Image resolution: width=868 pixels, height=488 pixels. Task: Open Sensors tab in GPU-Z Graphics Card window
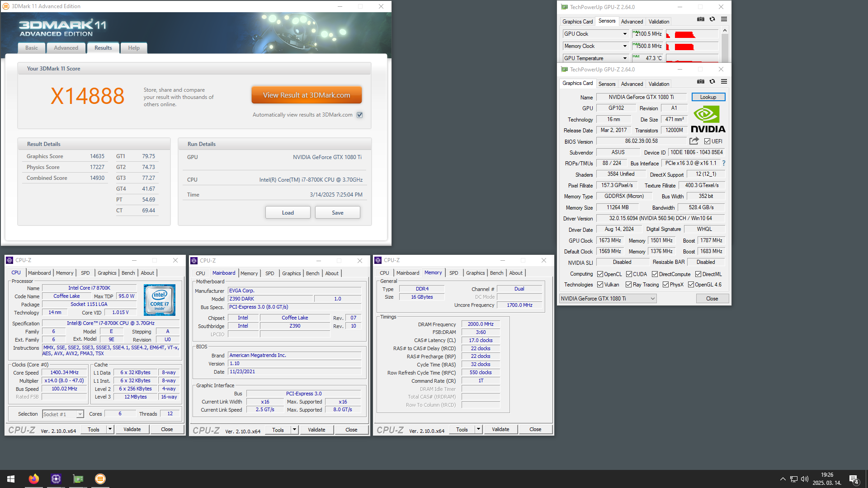pos(607,84)
